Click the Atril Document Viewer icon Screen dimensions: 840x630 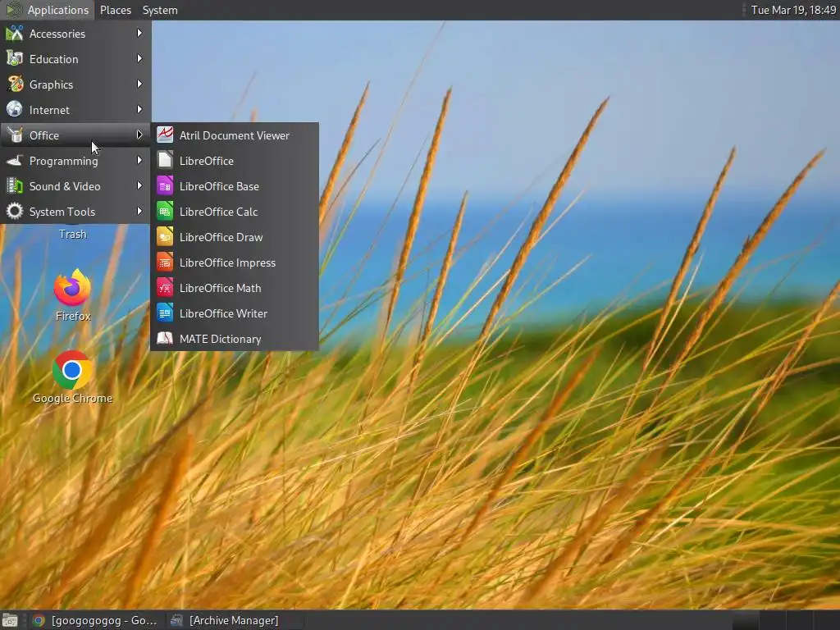tap(165, 135)
